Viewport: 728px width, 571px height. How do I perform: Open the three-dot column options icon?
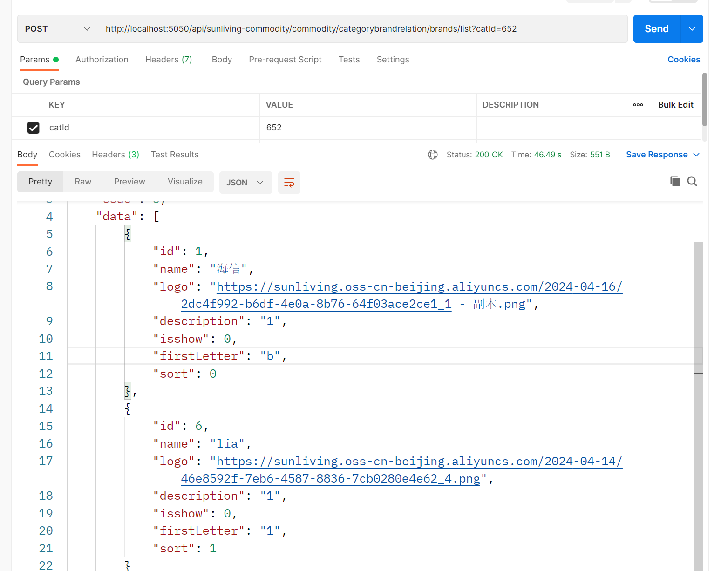(x=638, y=105)
